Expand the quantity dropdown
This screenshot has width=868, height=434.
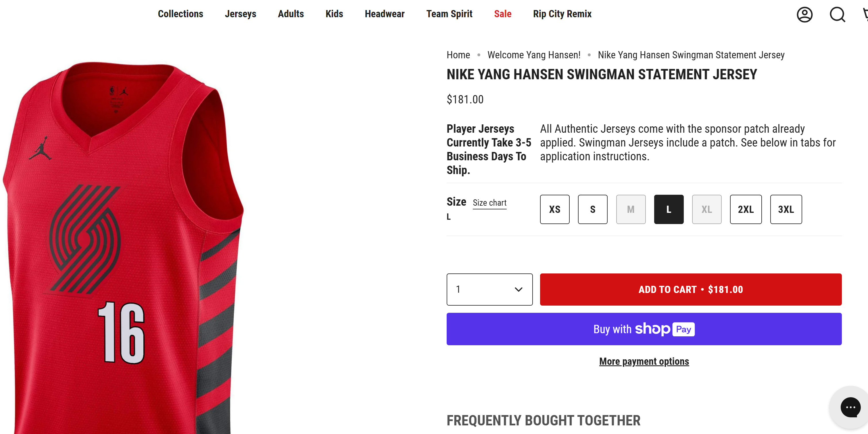pyautogui.click(x=489, y=289)
